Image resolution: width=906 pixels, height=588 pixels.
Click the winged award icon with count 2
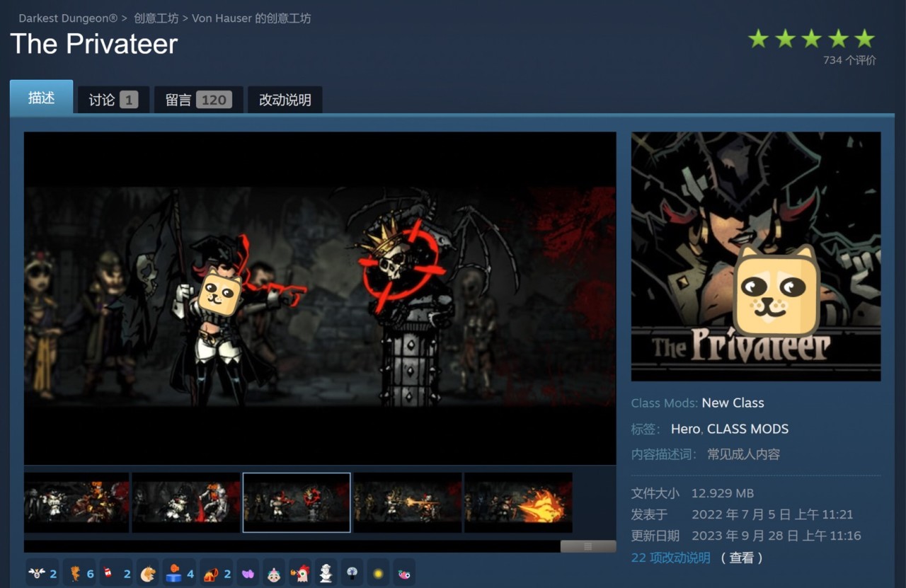click(42, 573)
